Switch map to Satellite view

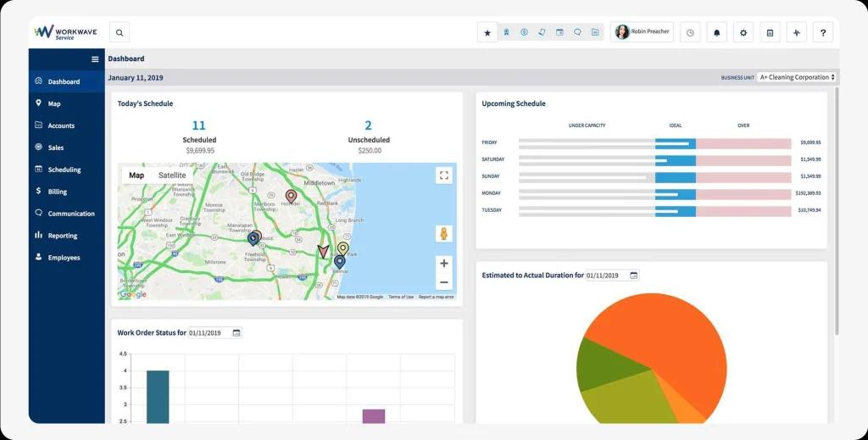coord(172,175)
